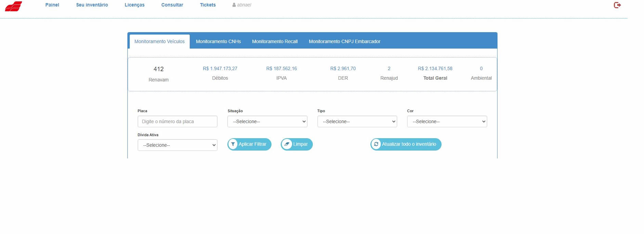Viewport: 644px width, 234px height.
Task: Click the DER value R$ 2.961,70
Action: 343,68
